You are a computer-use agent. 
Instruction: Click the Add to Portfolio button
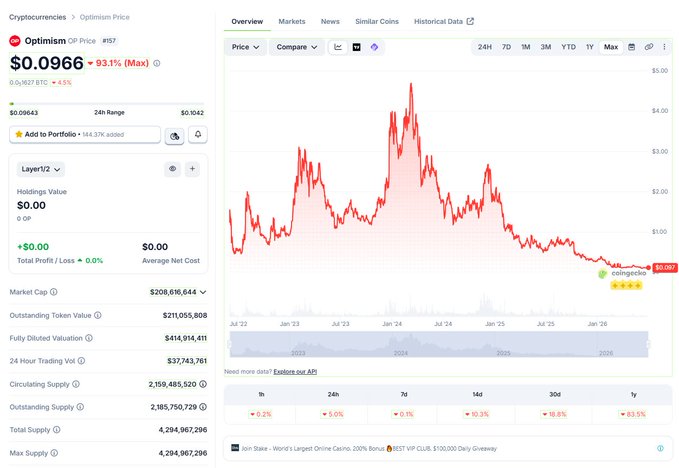(x=85, y=135)
